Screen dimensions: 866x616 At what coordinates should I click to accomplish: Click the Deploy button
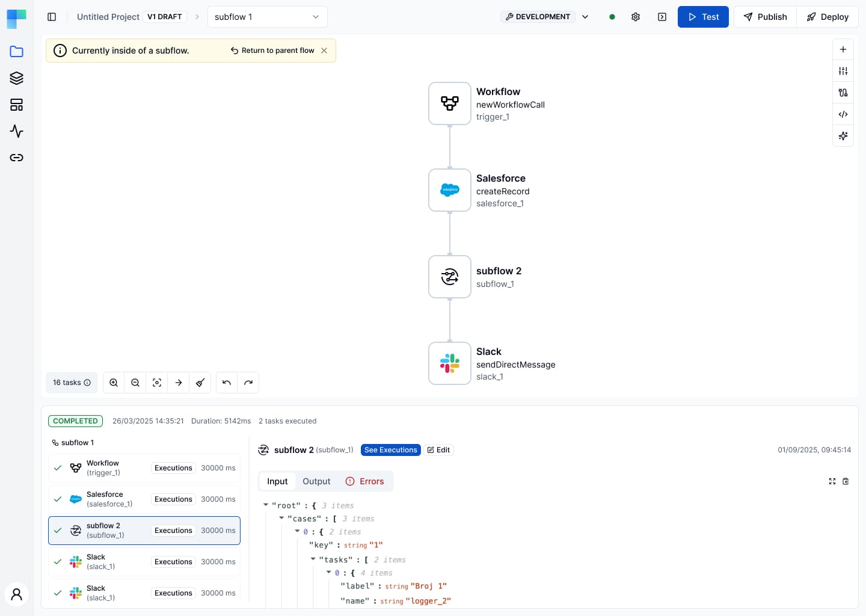tap(828, 17)
